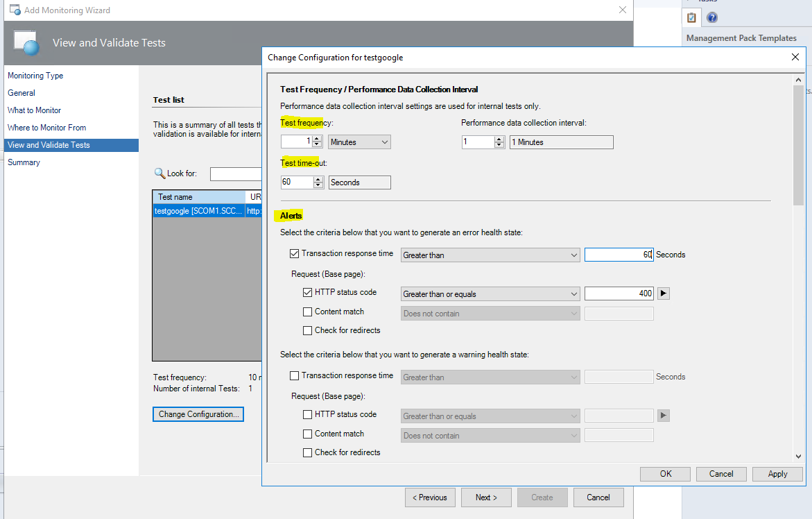Click the dialog scrollbar up arrow
This screenshot has width=812, height=519.
tap(798, 80)
